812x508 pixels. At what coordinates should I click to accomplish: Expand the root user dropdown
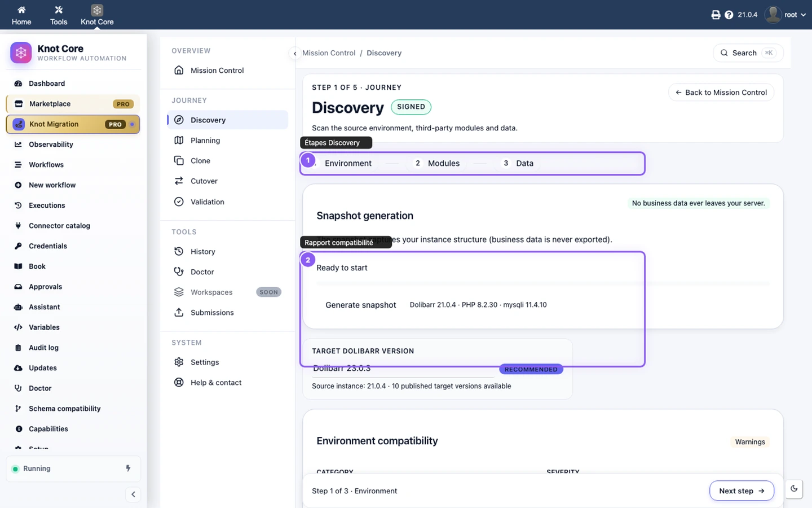[785, 15]
